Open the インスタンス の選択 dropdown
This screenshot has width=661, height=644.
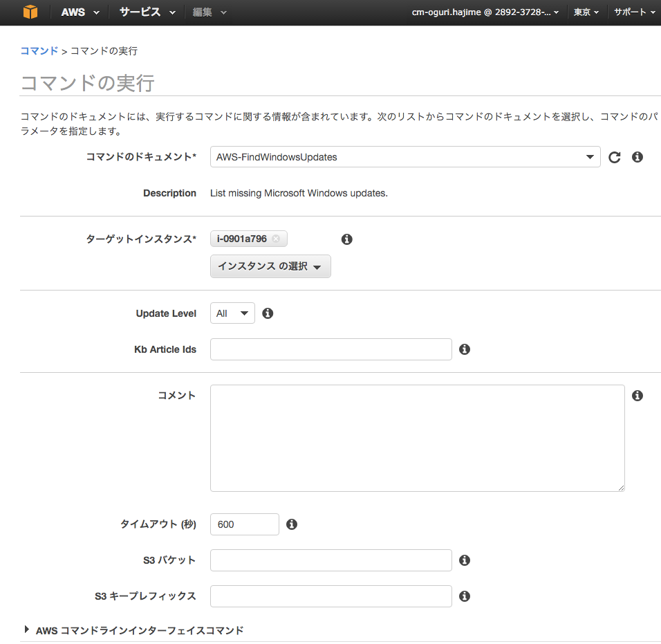tap(270, 266)
